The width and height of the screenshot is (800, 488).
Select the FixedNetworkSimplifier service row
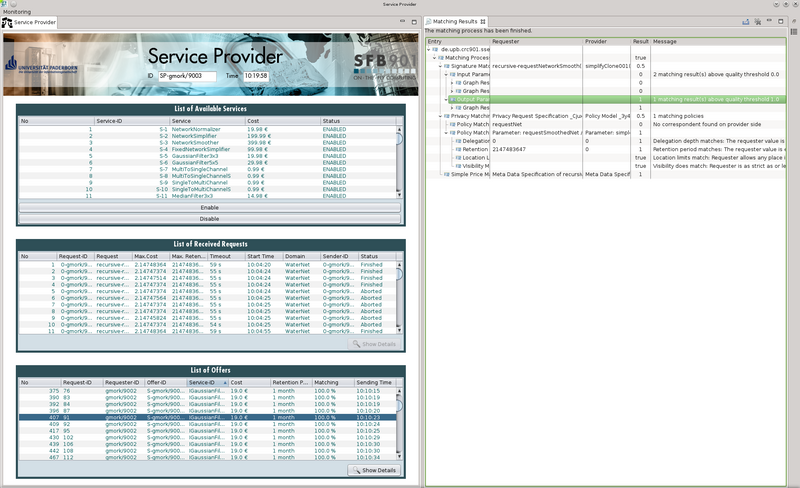(x=208, y=150)
